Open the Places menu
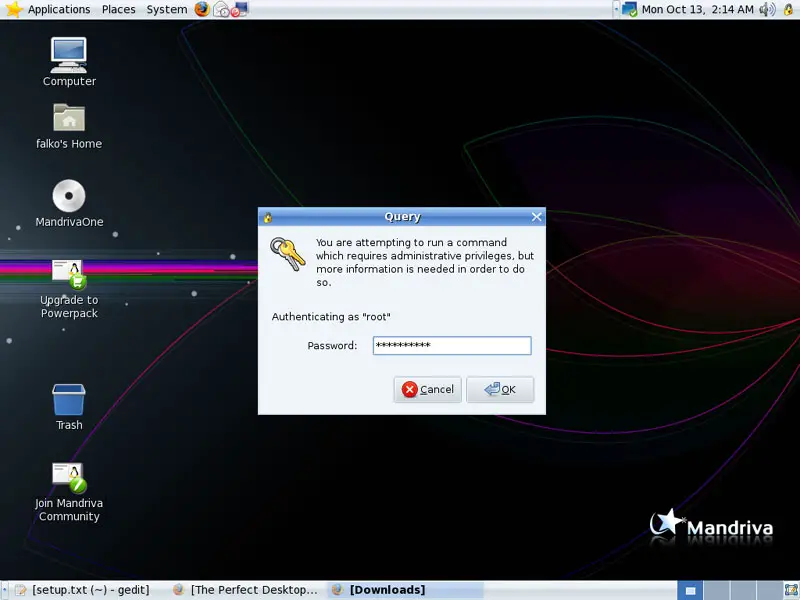The width and height of the screenshot is (800, 600). 118,9
